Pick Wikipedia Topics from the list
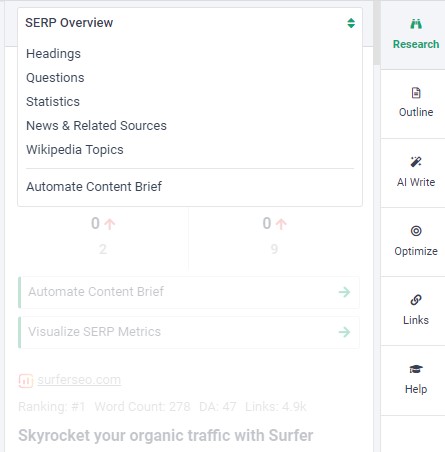 [75, 150]
